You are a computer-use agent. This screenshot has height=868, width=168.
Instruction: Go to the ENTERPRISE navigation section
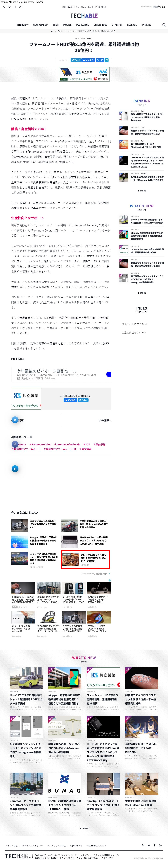100,25
